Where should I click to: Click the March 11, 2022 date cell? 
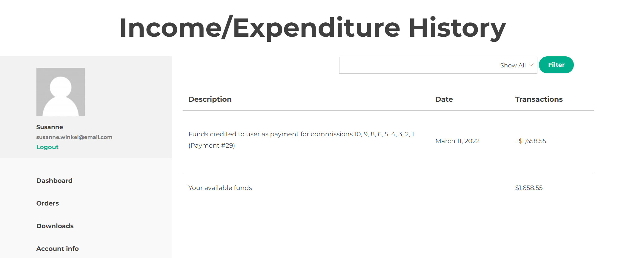pyautogui.click(x=457, y=141)
